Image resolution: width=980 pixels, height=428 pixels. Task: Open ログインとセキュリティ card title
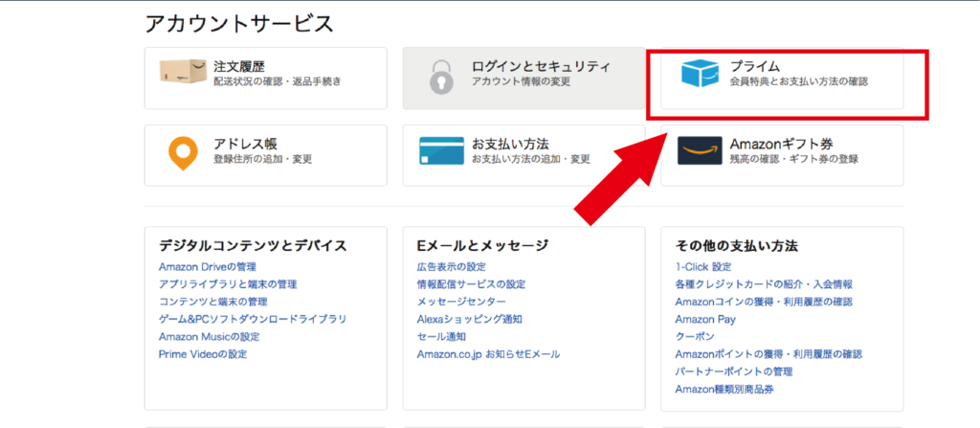click(541, 66)
